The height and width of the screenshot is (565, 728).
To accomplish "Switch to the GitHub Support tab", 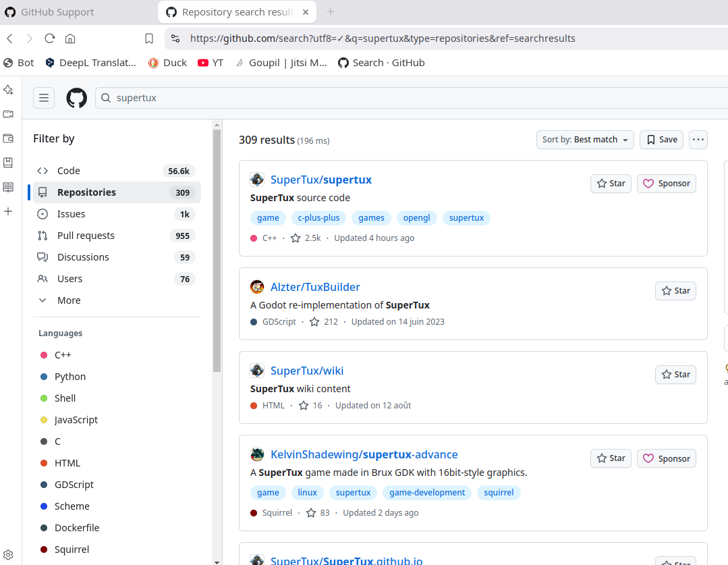I will 57,12.
